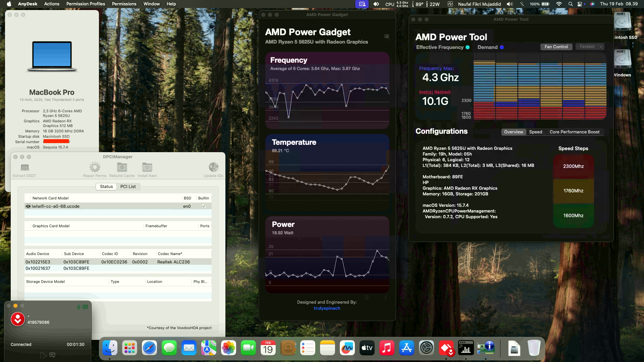Toggle Builtin checkbox for en0 network card
Image resolution: width=644 pixels, height=362 pixels.
(204, 206)
